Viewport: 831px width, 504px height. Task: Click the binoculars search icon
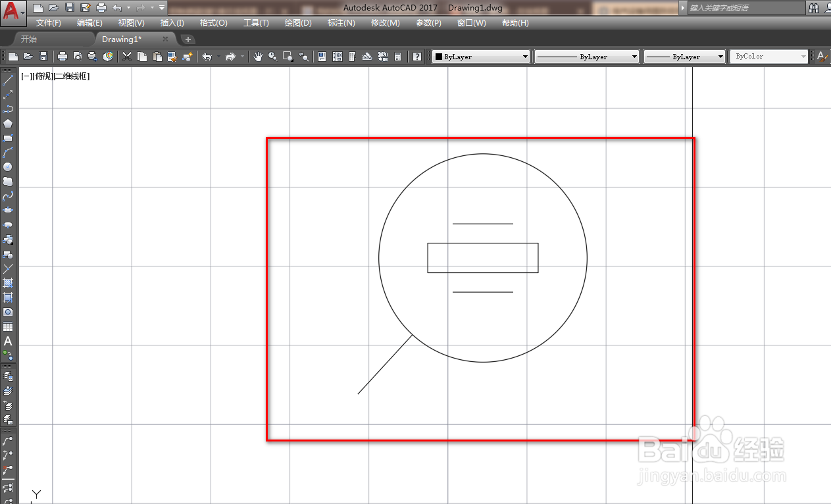[814, 8]
